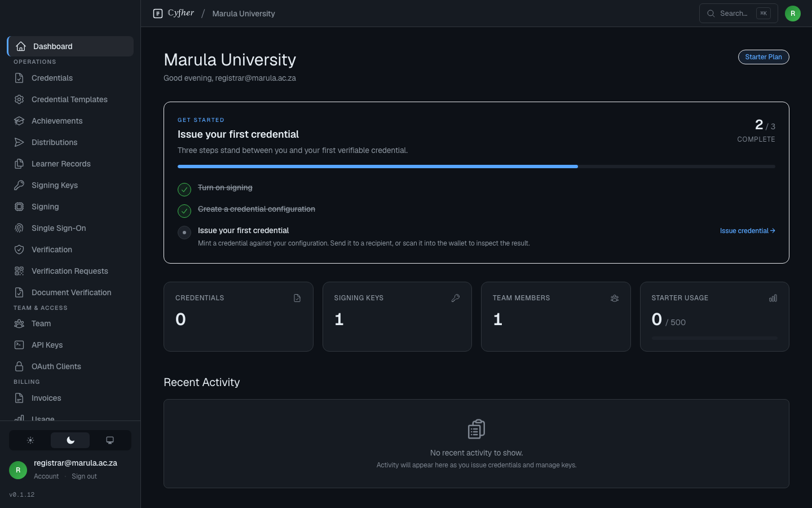The height and width of the screenshot is (508, 812).
Task: Click the Issue credential link
Action: click(x=747, y=231)
